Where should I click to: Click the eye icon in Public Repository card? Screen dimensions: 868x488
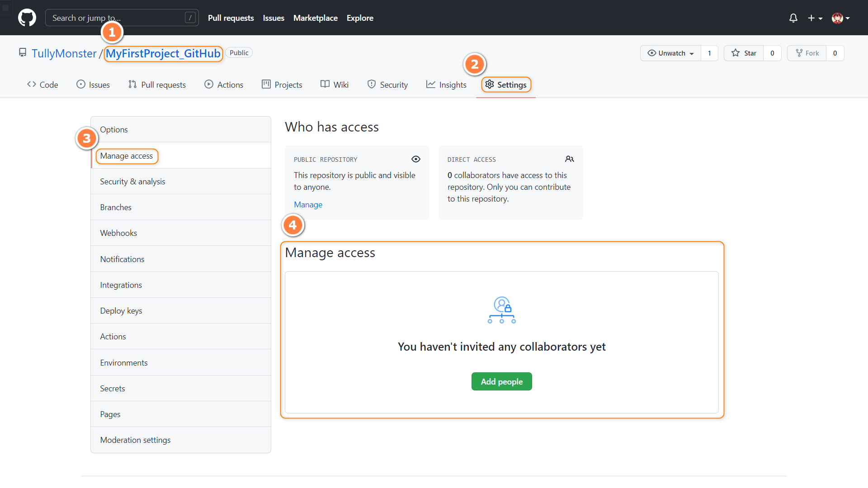coord(416,159)
